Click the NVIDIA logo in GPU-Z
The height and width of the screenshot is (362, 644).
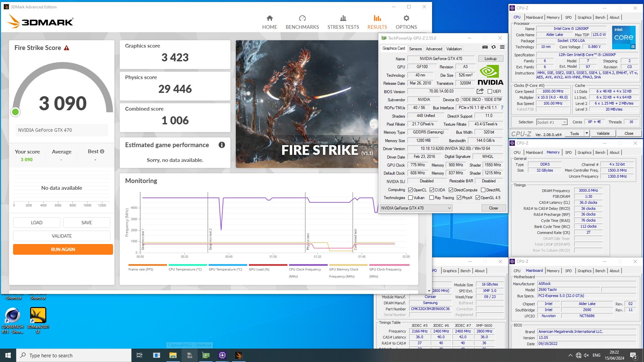click(x=490, y=75)
